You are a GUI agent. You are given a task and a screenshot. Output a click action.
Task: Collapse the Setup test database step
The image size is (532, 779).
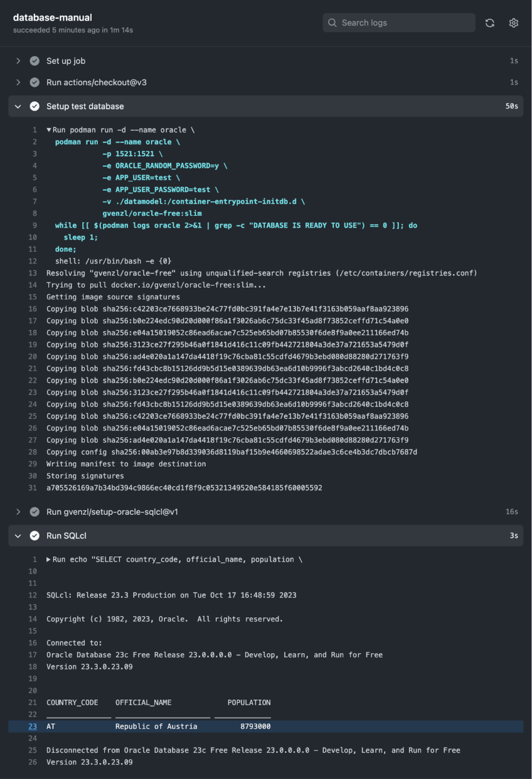point(18,107)
